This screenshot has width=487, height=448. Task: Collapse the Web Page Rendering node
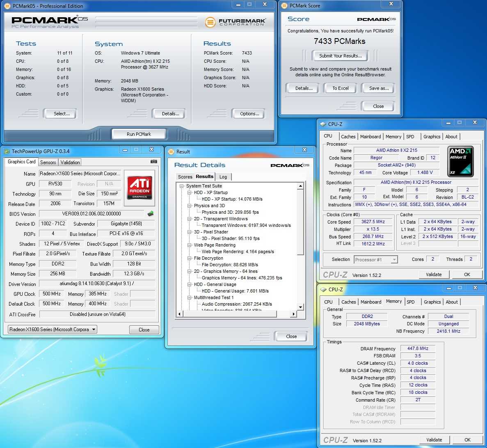[189, 245]
